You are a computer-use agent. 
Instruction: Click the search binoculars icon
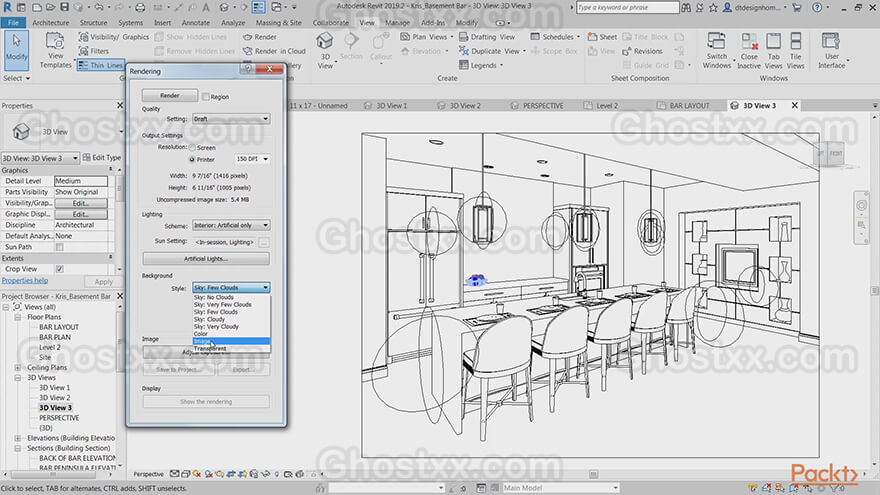686,7
